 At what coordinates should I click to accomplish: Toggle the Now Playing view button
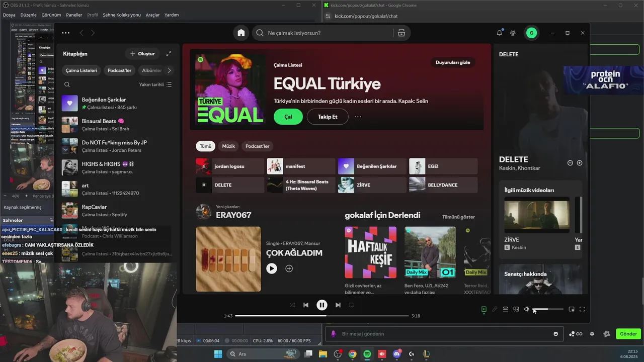point(484,309)
